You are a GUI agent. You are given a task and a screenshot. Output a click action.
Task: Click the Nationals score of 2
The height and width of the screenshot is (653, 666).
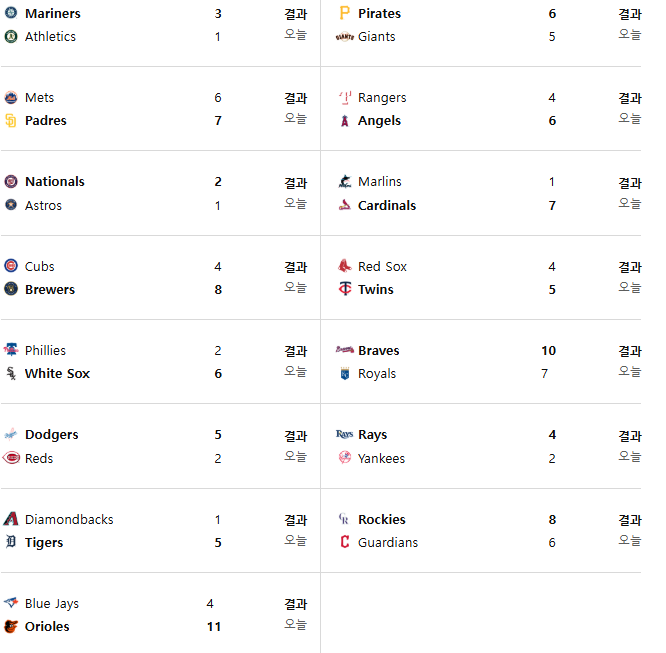(218, 182)
